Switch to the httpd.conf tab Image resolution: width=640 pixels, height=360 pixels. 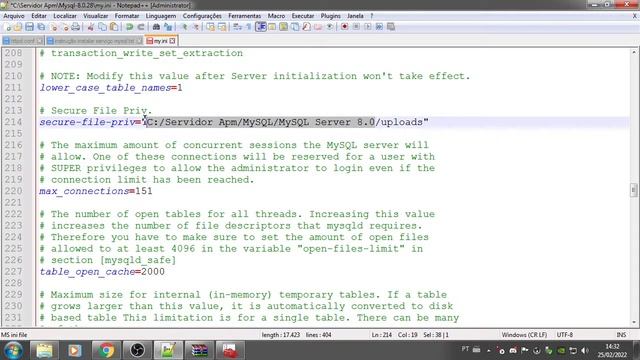point(22,41)
